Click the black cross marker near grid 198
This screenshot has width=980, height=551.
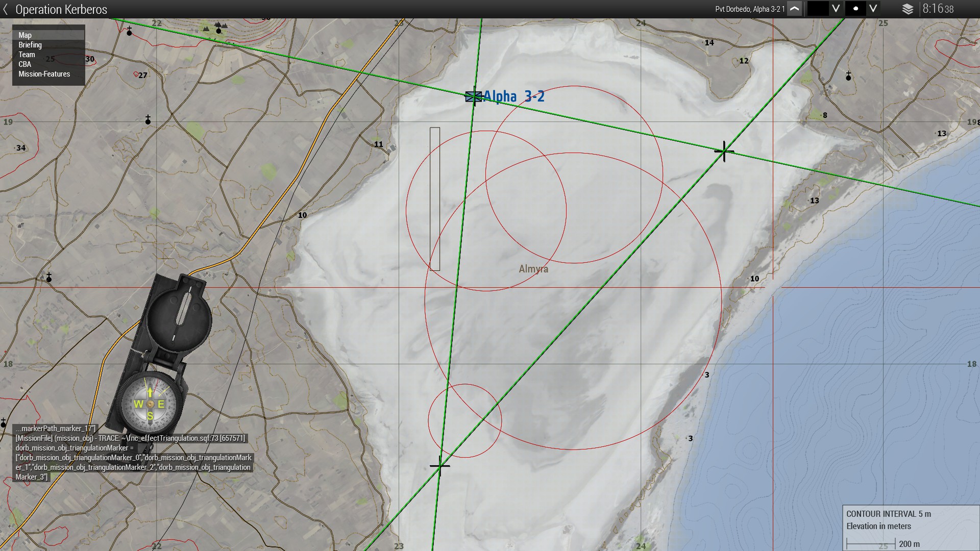click(724, 151)
